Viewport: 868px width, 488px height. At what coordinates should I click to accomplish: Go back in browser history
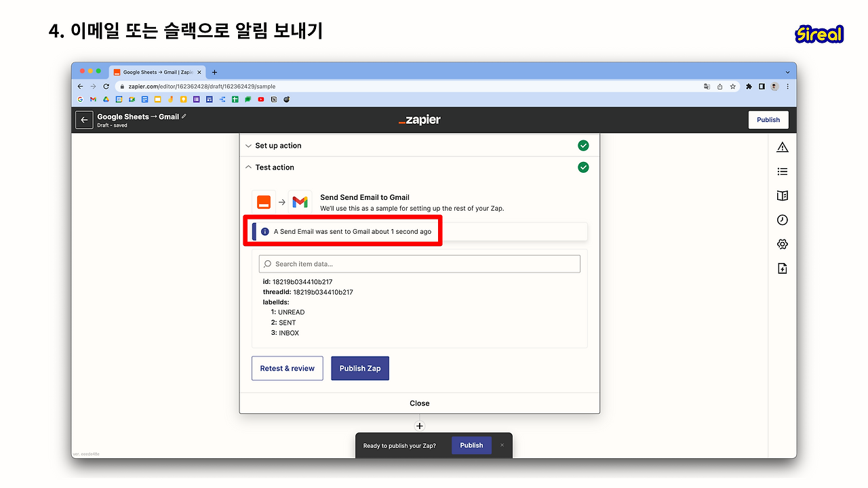coord(80,87)
